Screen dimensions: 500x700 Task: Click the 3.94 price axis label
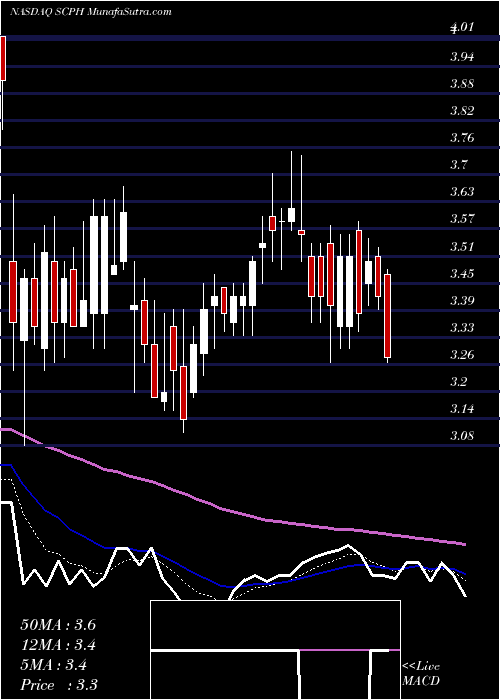pyautogui.click(x=462, y=57)
